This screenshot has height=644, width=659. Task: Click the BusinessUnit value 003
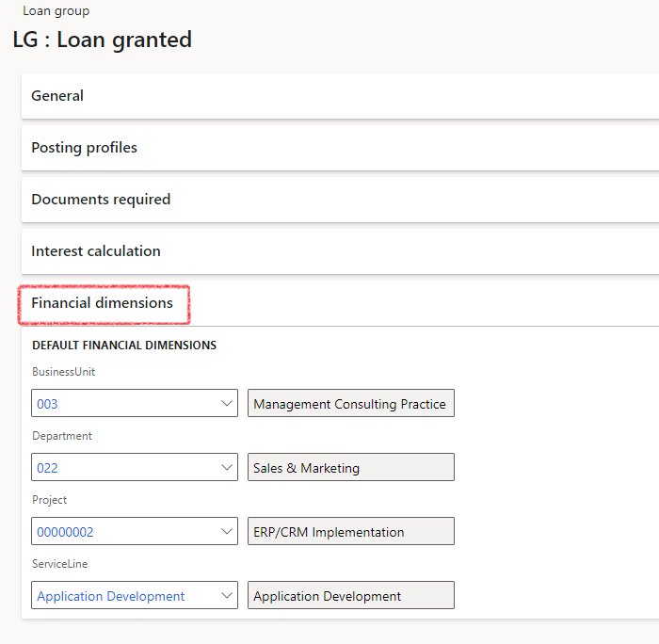pyautogui.click(x=47, y=404)
